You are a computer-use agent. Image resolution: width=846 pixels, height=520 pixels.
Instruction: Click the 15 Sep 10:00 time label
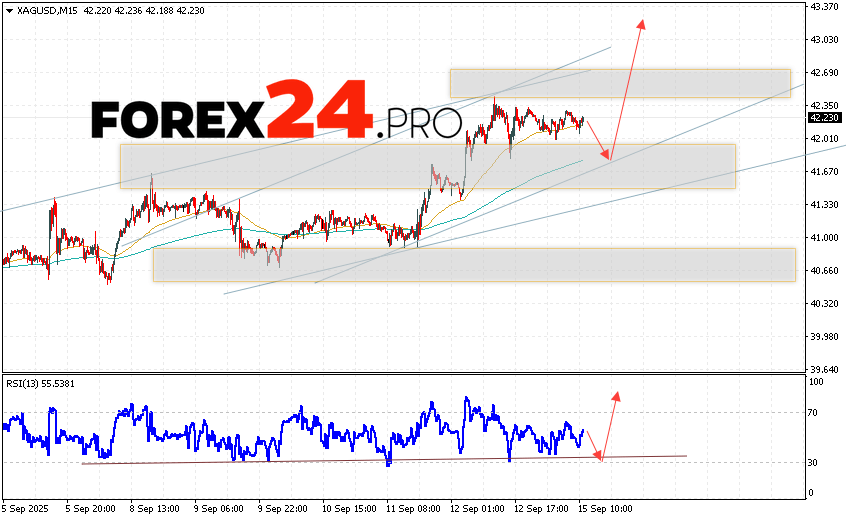607,507
